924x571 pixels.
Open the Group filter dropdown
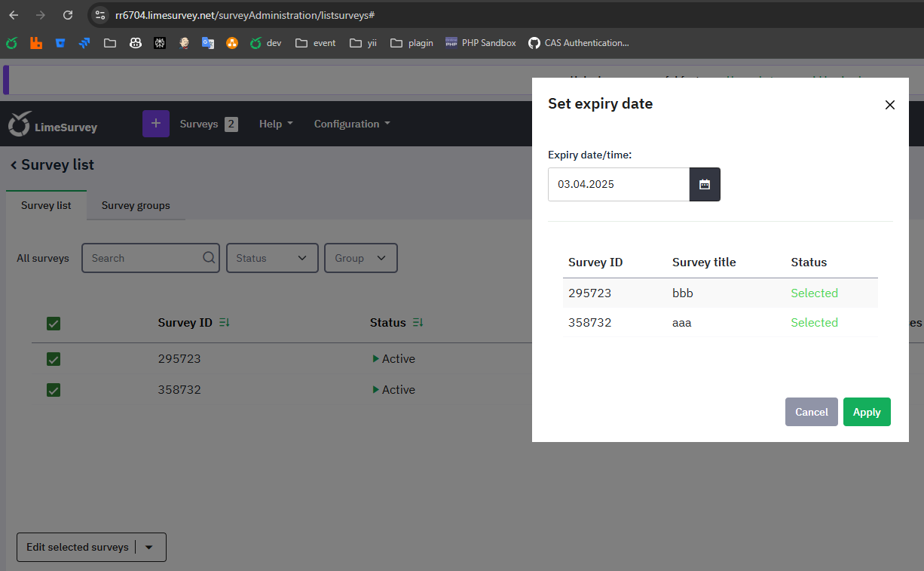coord(360,258)
